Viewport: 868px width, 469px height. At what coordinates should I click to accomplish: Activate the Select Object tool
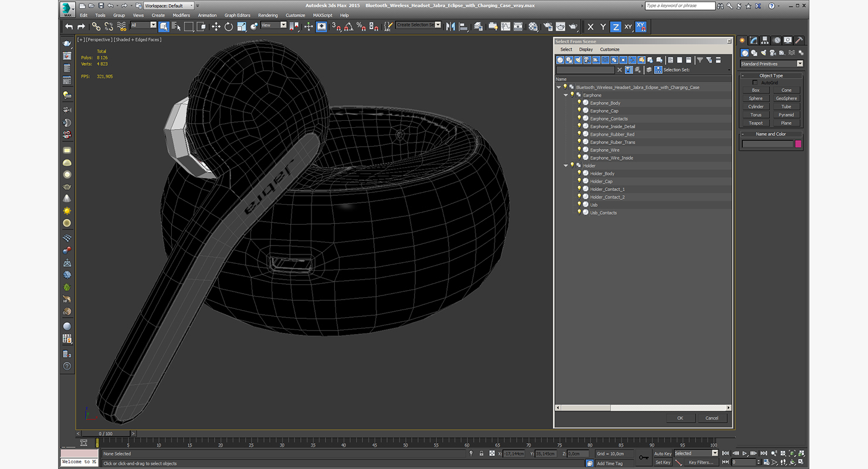(164, 26)
